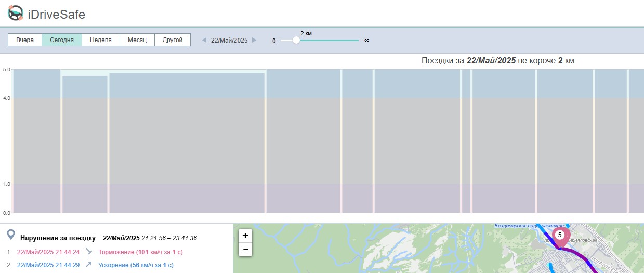Image resolution: width=644 pixels, height=273 pixels.
Task: Switch period to Неделя
Action: click(x=101, y=40)
